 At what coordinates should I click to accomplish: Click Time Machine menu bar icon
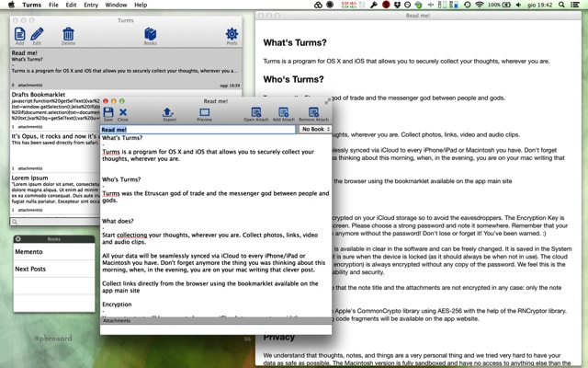467,5
